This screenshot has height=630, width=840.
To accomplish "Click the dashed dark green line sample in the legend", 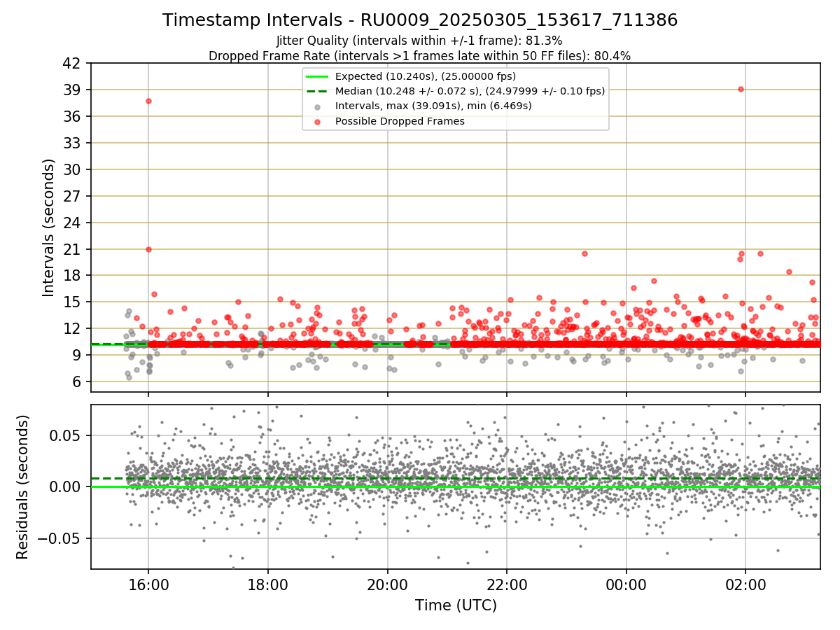I will pos(318,91).
